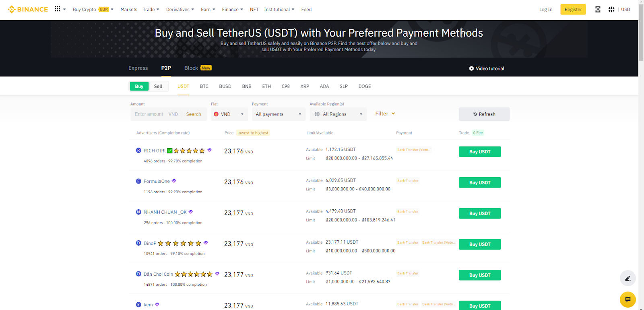Switch to the Block tab
This screenshot has height=310, width=644.
pyautogui.click(x=198, y=68)
